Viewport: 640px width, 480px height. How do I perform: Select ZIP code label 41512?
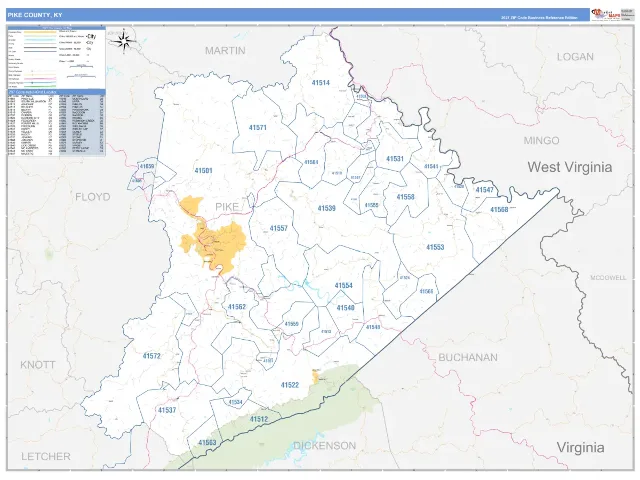(x=259, y=420)
